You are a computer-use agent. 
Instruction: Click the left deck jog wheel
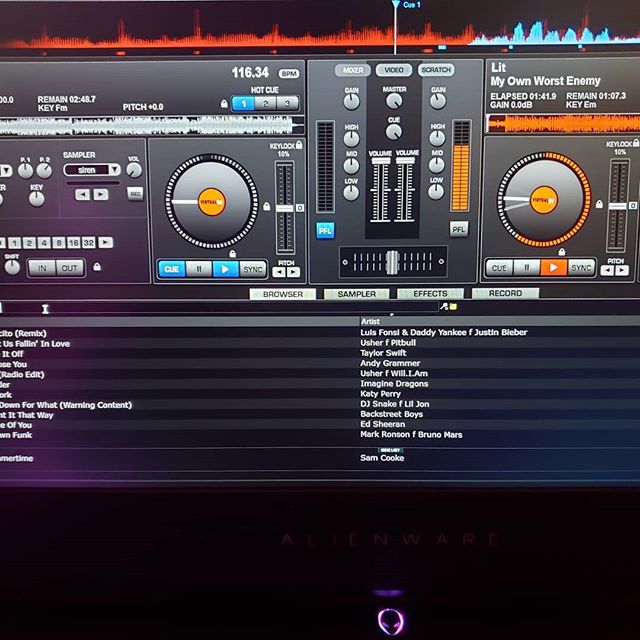pyautogui.click(x=211, y=201)
